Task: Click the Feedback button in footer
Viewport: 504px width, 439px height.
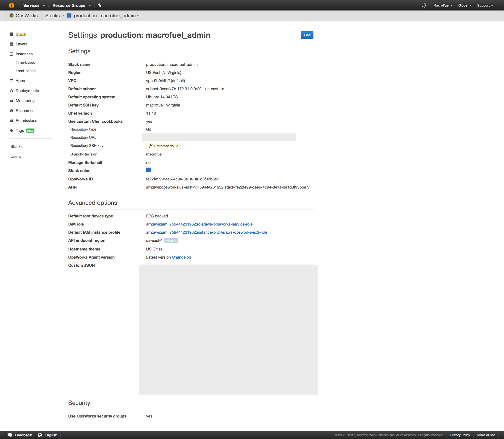Action: [x=20, y=435]
